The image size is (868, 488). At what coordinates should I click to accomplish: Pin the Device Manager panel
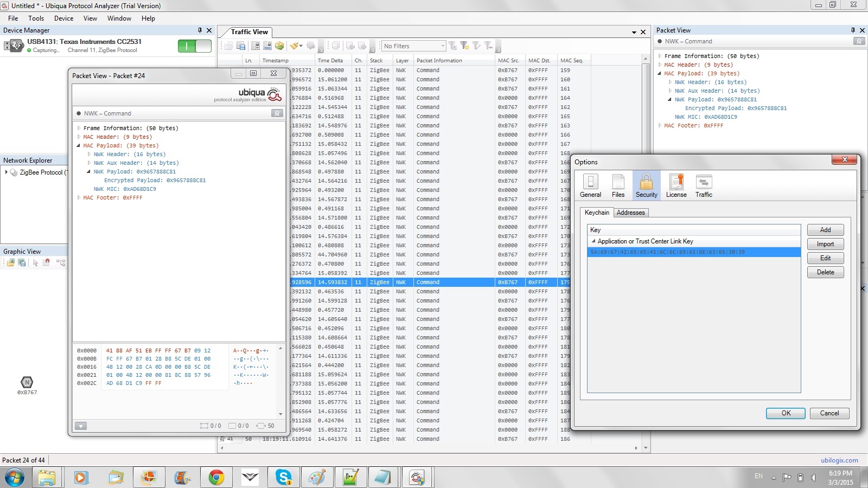pyautogui.click(x=200, y=30)
